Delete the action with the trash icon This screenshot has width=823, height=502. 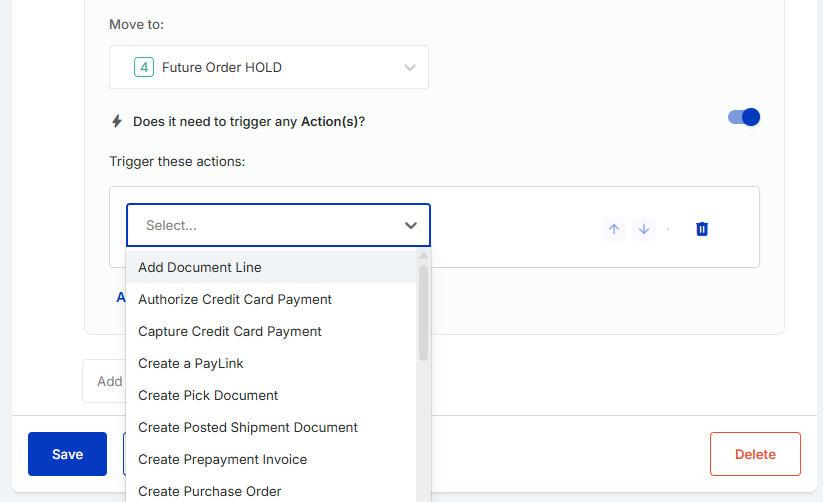(x=702, y=229)
